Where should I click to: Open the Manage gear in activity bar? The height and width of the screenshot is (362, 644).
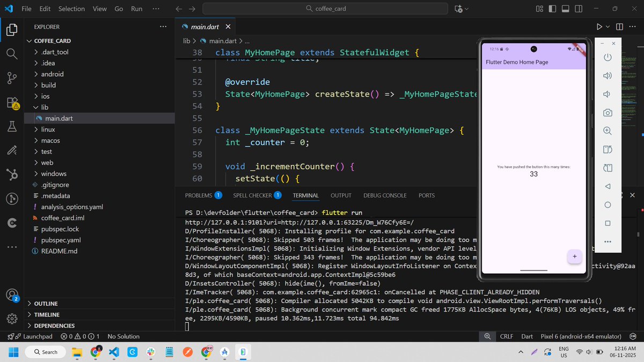pos(12,319)
